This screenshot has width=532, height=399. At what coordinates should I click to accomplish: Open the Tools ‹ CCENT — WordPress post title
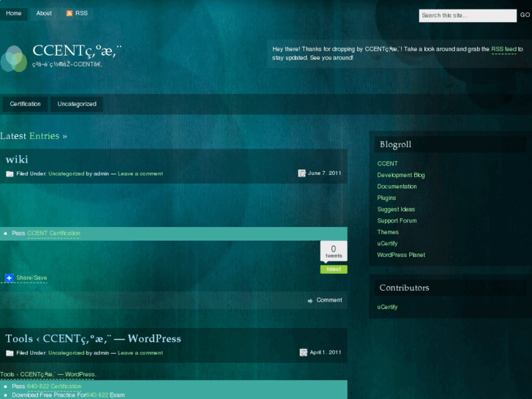(x=94, y=338)
